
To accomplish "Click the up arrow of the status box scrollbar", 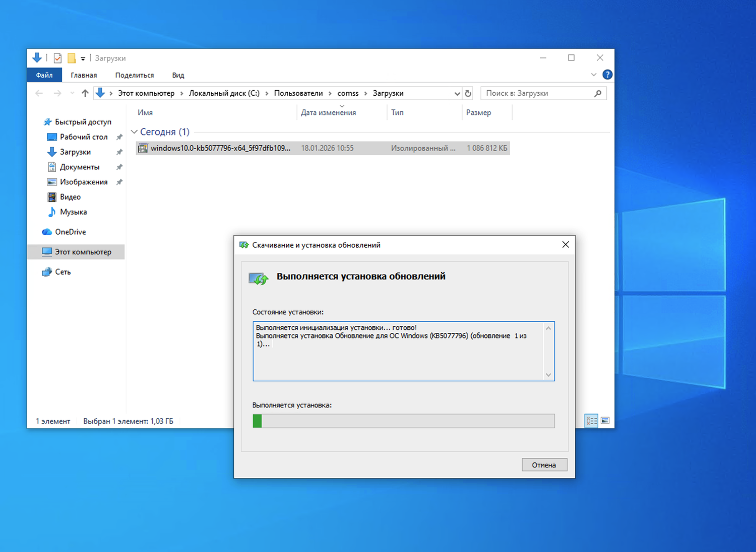I will tap(548, 328).
